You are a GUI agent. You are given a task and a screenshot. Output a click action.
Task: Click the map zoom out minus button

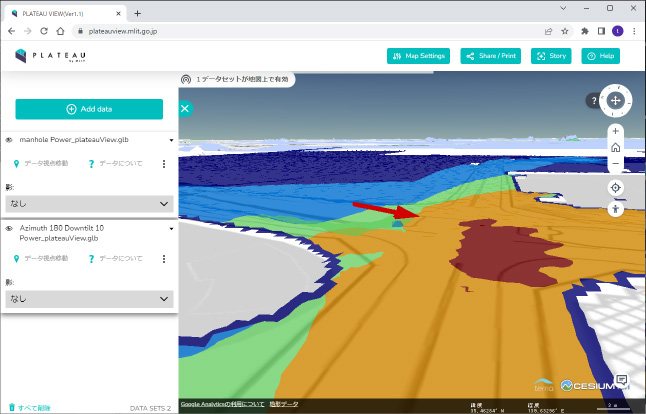click(x=615, y=163)
